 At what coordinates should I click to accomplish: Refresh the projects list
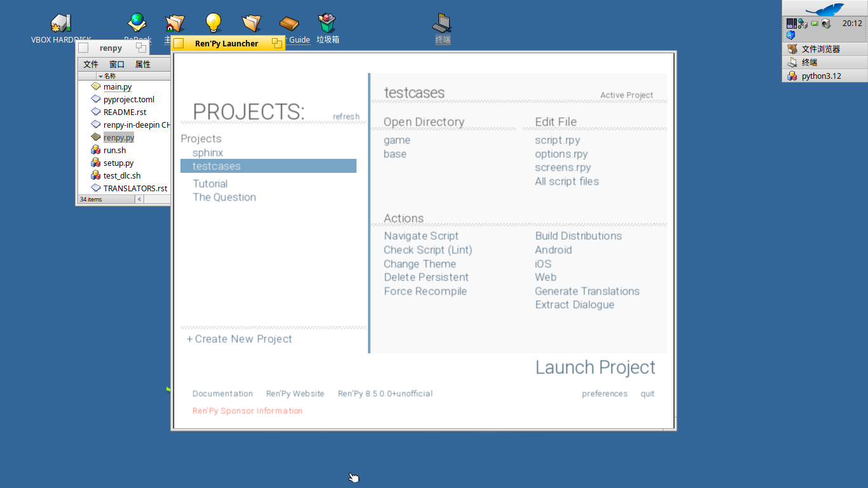(x=346, y=117)
